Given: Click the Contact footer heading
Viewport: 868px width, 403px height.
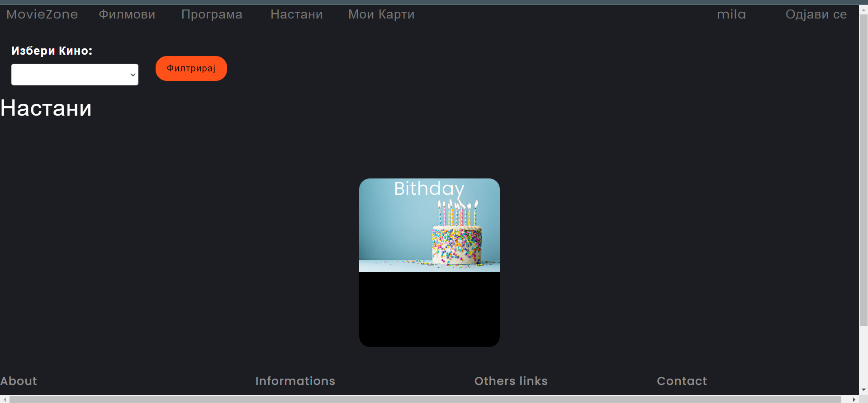Looking at the screenshot, I should [682, 381].
